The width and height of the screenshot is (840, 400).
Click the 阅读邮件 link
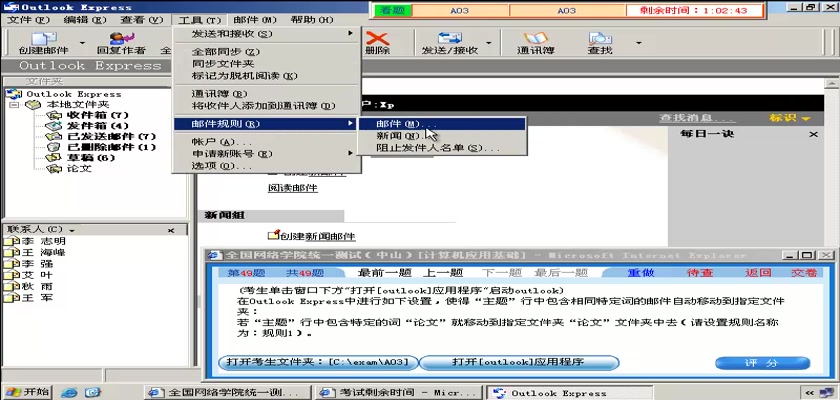pyautogui.click(x=292, y=188)
